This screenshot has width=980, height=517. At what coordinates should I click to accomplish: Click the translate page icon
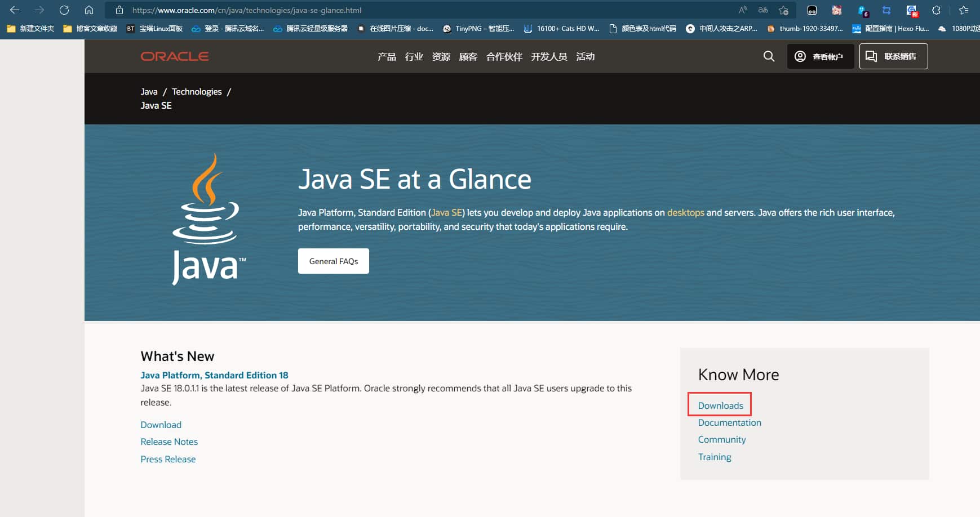pyautogui.click(x=763, y=10)
